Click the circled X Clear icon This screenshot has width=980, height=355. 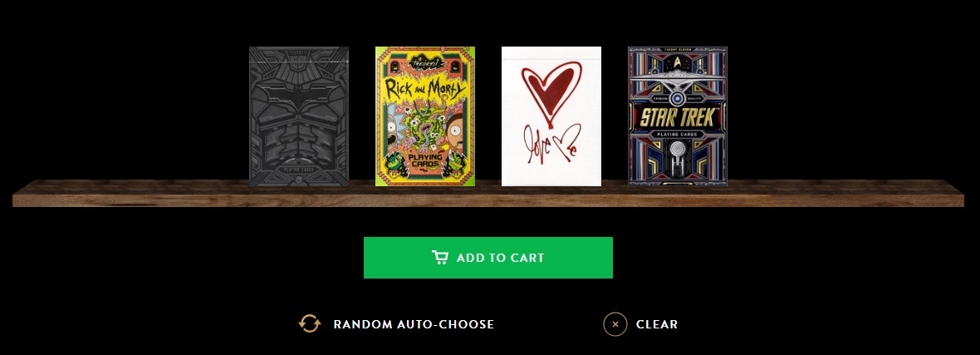click(x=615, y=323)
